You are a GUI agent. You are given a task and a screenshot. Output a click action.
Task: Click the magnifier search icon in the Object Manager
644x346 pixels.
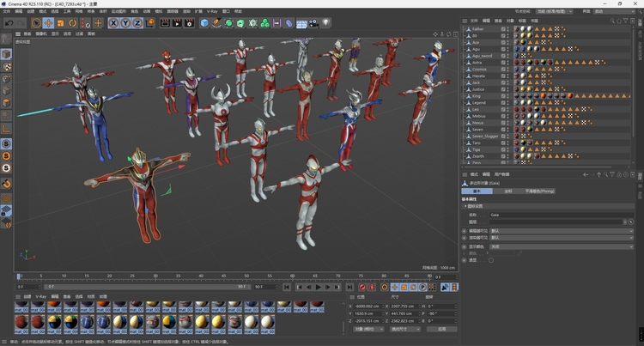point(612,21)
